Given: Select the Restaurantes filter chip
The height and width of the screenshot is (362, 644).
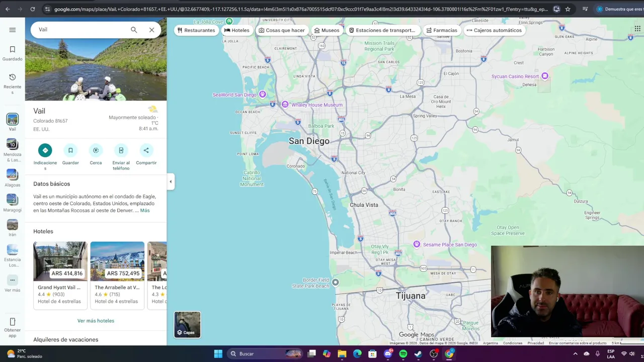Looking at the screenshot, I should click(196, 30).
